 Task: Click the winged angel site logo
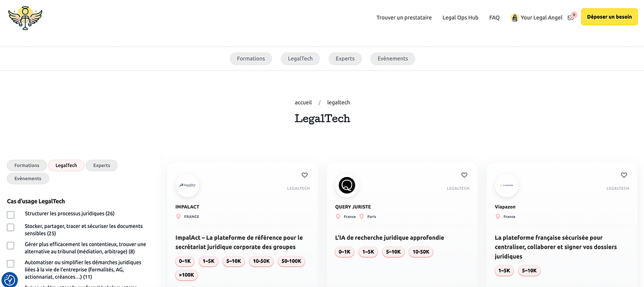25,18
